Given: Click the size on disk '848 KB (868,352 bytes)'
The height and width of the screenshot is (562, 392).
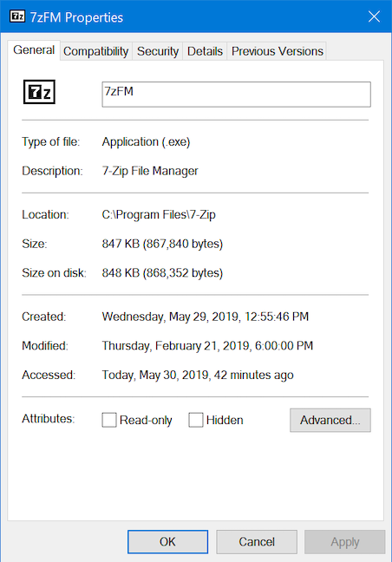Looking at the screenshot, I should (162, 272).
